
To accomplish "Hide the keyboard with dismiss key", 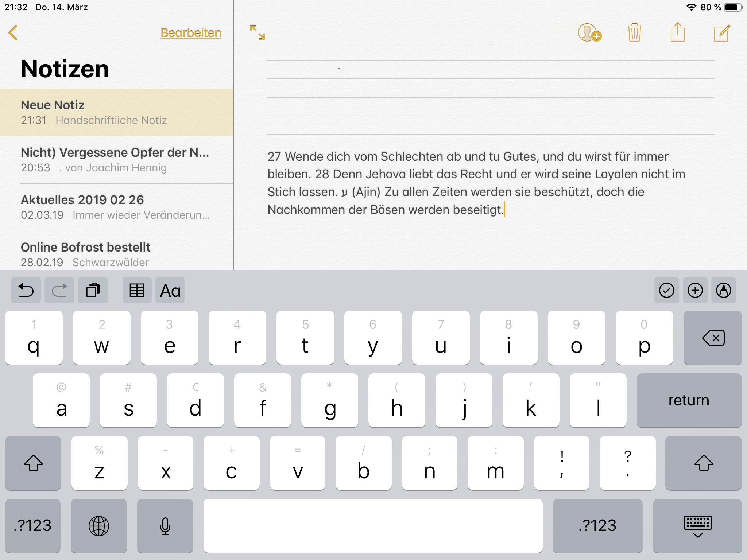I will pos(697,526).
